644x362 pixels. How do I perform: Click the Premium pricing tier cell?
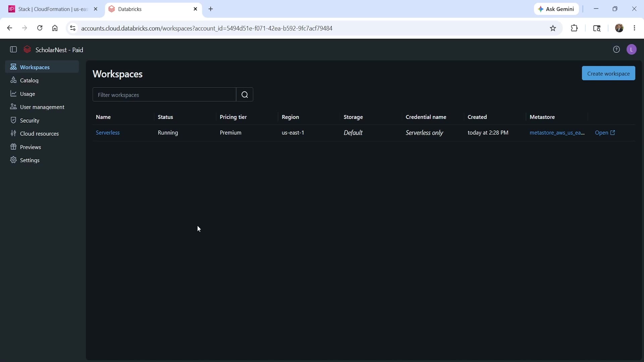pos(231,133)
